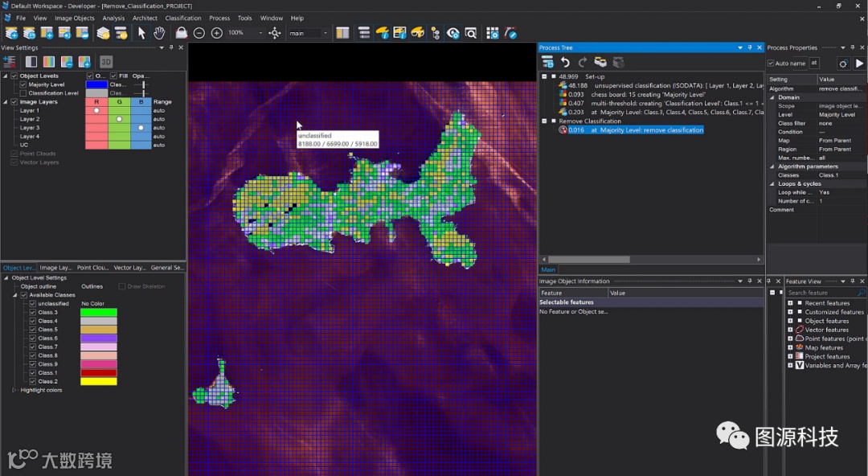
Task: Click the yellow Class.2 color swatch
Action: (x=98, y=381)
